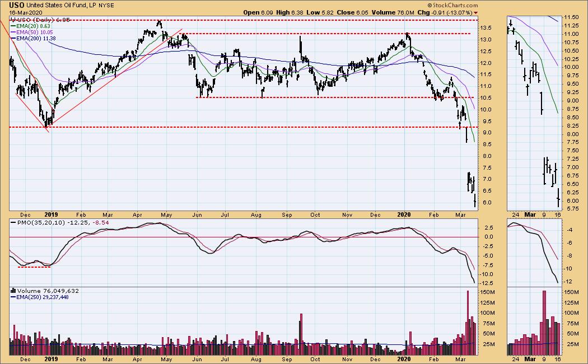The height and width of the screenshot is (364, 588).
Task: Click the PMO(35,20,10) indicator label
Action: pos(59,223)
